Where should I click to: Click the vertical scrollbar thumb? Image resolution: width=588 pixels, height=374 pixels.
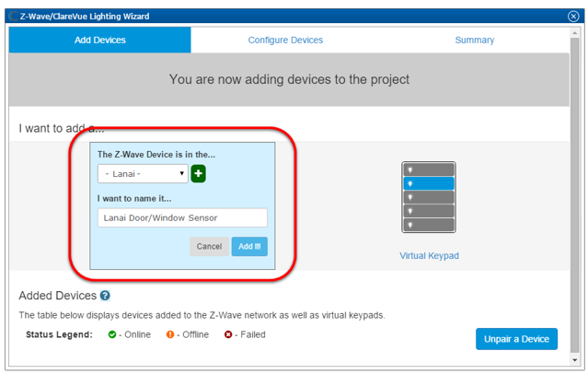[x=574, y=195]
